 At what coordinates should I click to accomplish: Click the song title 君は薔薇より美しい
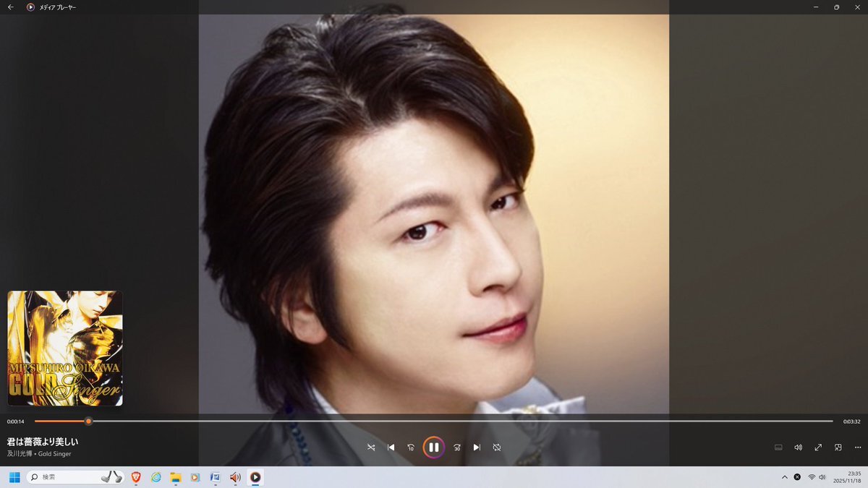point(43,441)
